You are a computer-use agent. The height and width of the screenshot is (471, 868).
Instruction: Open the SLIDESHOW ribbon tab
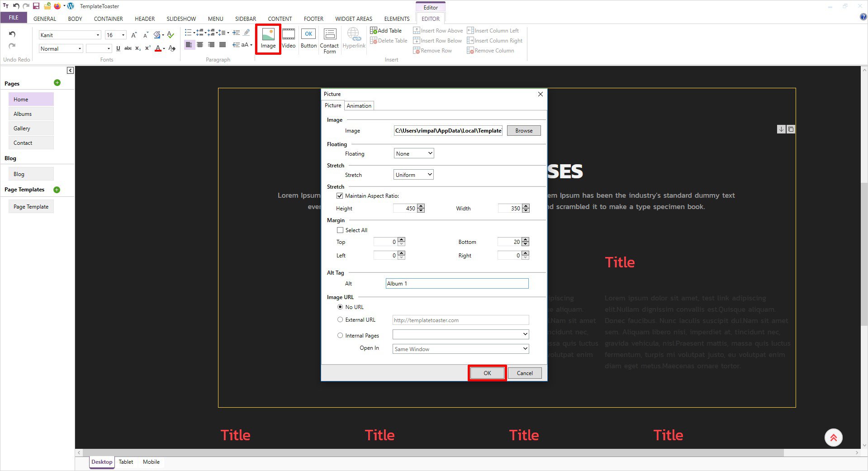click(181, 19)
